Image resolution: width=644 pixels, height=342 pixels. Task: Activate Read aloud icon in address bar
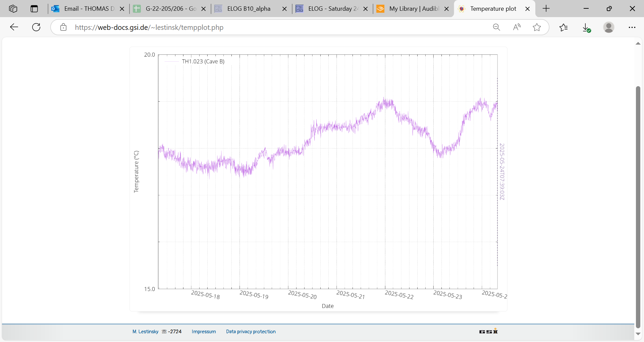point(517,27)
